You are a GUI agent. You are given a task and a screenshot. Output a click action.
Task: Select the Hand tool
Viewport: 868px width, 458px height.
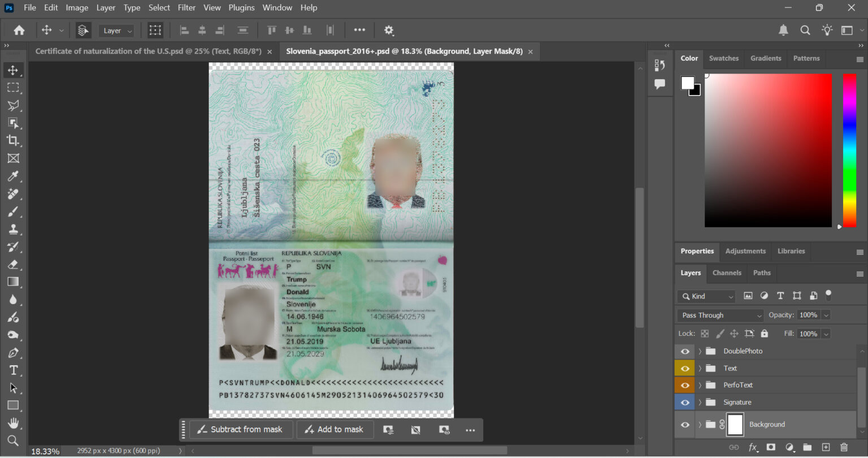13,423
